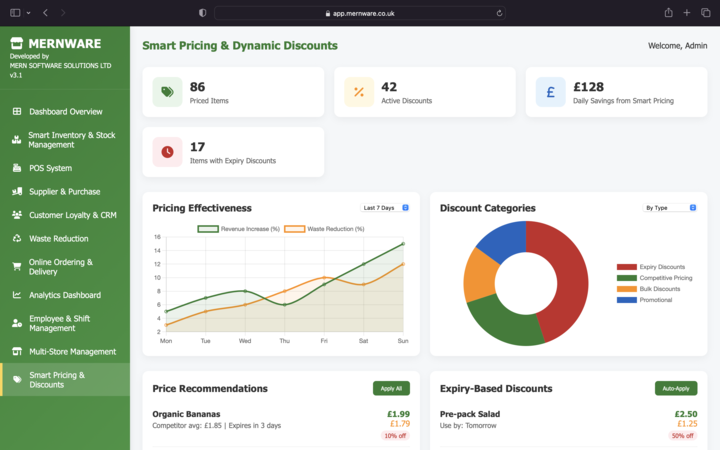
Task: Open the browser share icon
Action: (669, 13)
